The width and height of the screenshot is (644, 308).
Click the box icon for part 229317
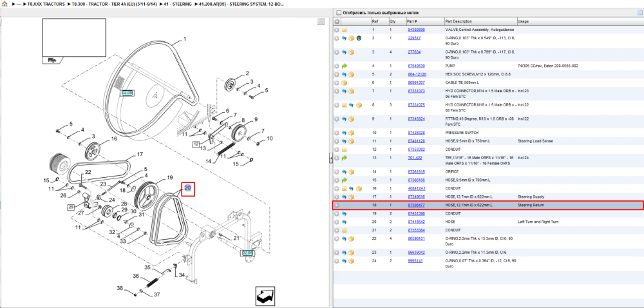pyautogui.click(x=351, y=38)
